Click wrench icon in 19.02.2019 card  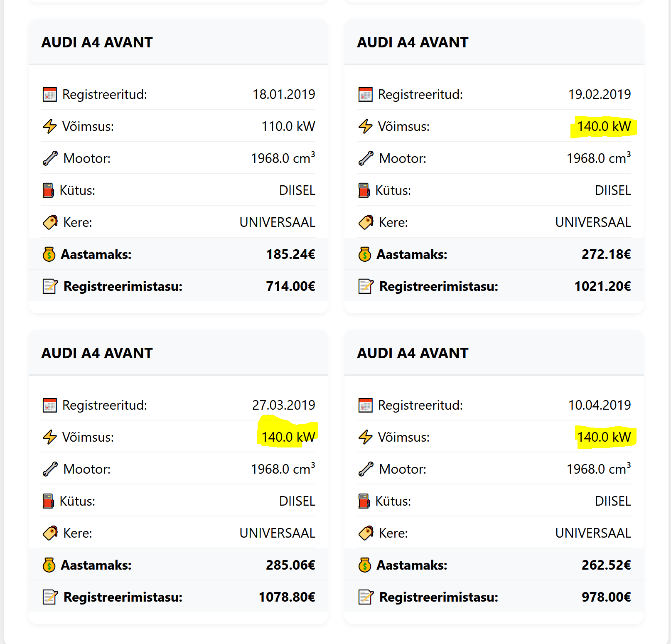(366, 158)
